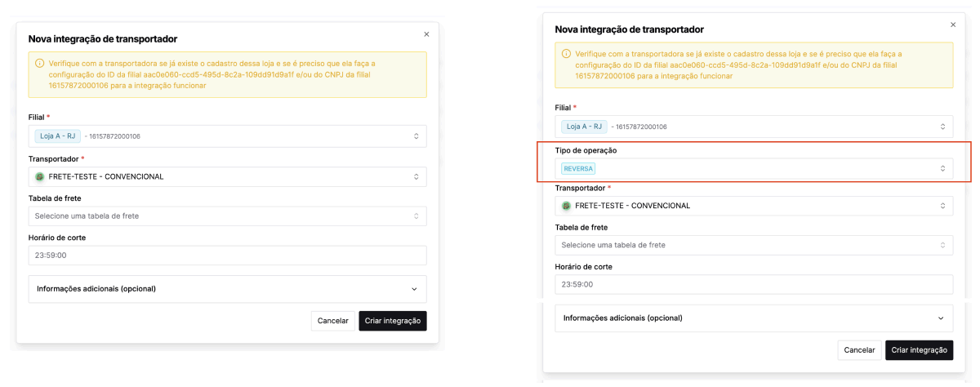Click the Nova integração title in left dialog
This screenshot has width=980, height=387.
103,38
